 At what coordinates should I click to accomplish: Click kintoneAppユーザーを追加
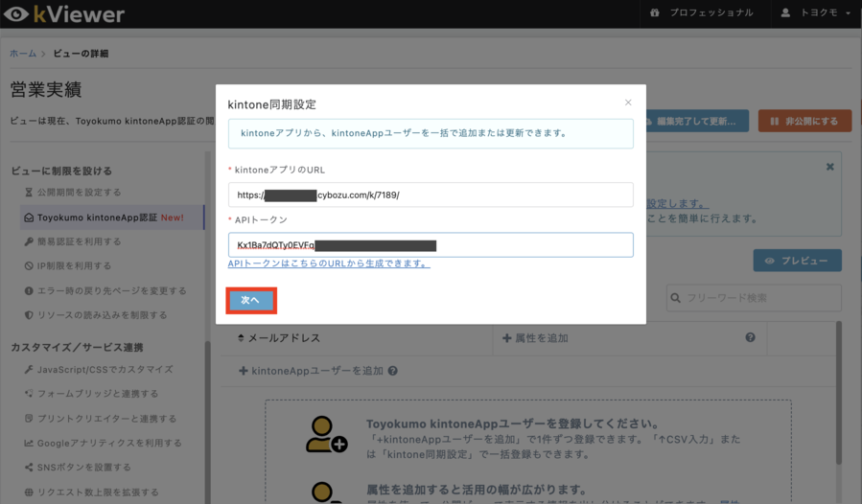[x=312, y=371]
